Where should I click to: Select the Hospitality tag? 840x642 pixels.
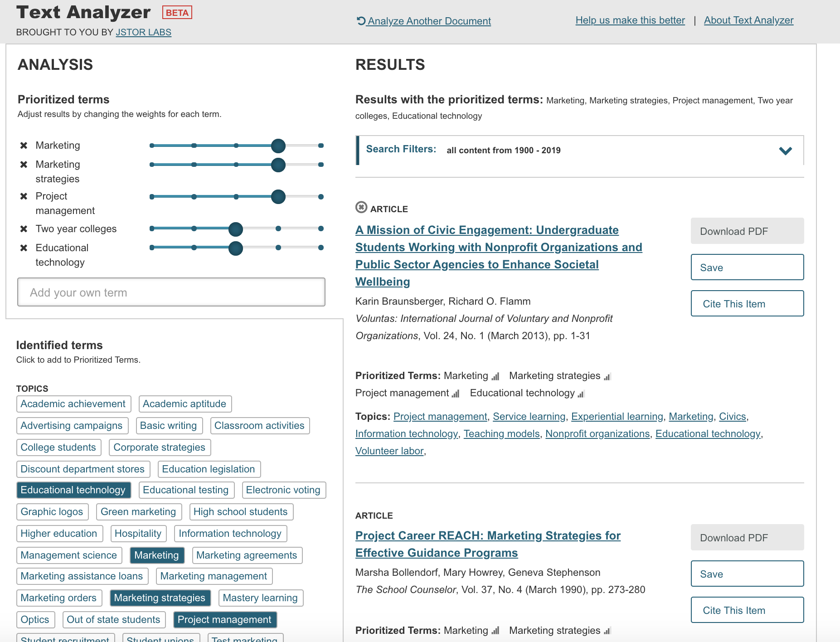(x=139, y=534)
